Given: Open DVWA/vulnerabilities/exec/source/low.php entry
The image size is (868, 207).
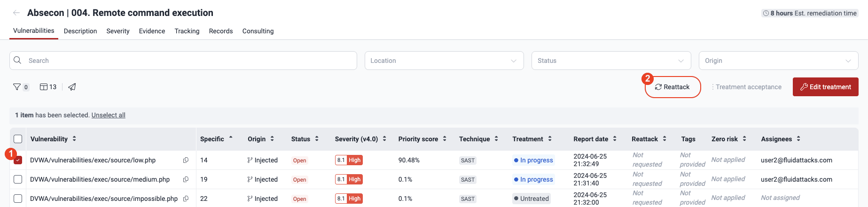Looking at the screenshot, I should (93, 160).
